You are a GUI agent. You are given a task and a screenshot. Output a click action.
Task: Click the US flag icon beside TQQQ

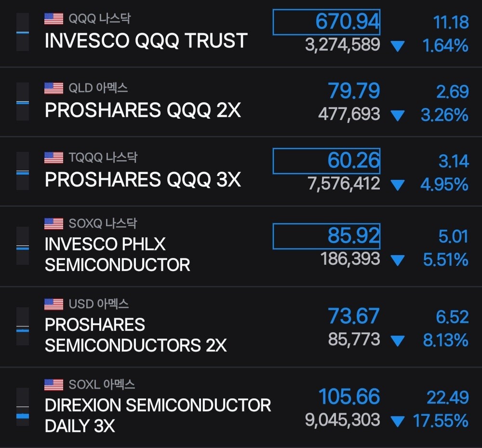click(x=54, y=158)
